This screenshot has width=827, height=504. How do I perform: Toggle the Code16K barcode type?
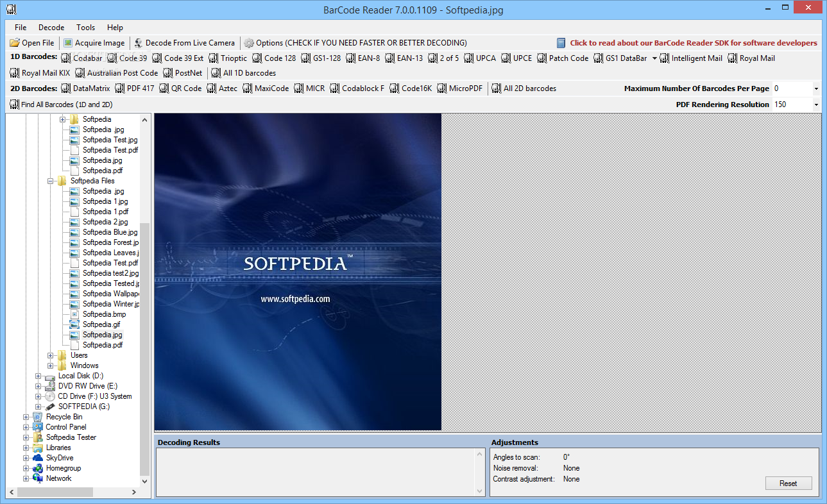coord(411,88)
